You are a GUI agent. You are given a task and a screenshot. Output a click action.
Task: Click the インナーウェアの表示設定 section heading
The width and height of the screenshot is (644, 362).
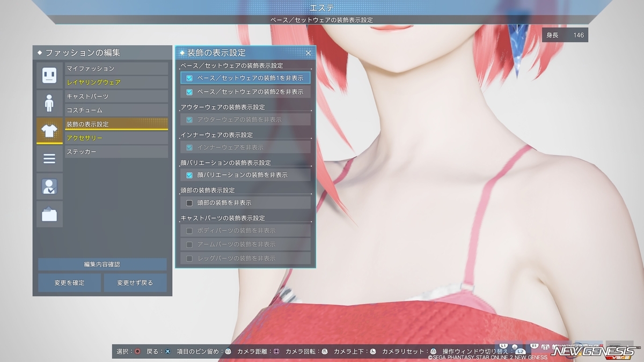pyautogui.click(x=217, y=135)
